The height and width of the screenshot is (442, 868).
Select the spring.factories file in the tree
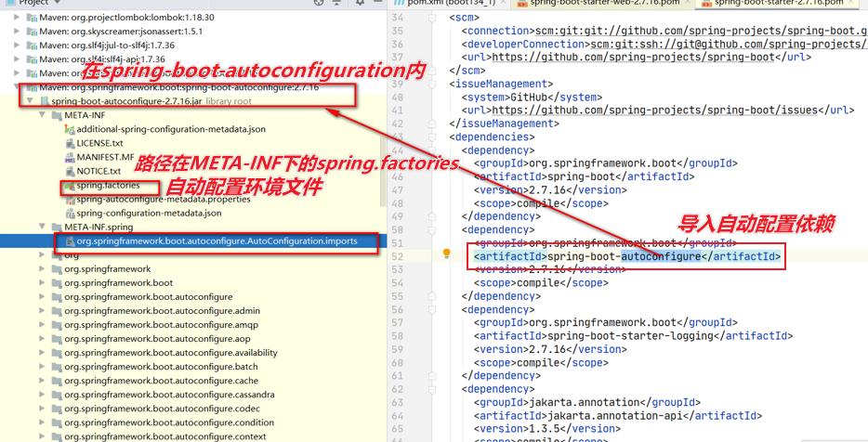pyautogui.click(x=108, y=186)
